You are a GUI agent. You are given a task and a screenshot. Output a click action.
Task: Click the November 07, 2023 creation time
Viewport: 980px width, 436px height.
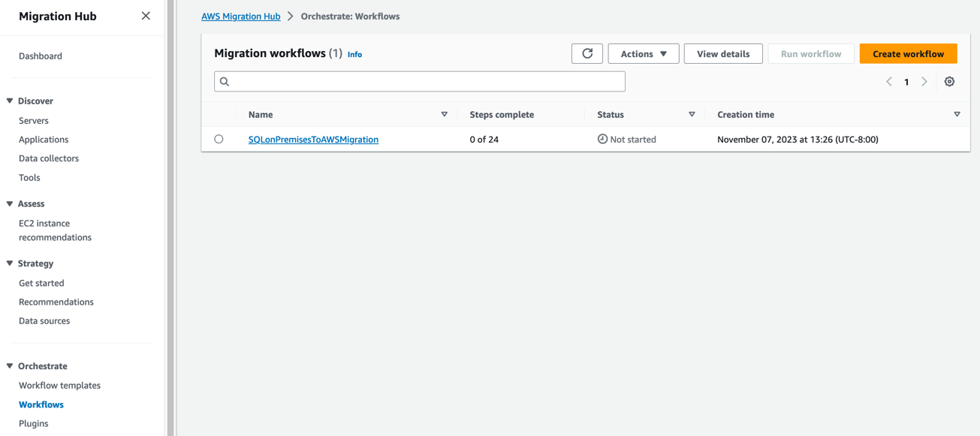798,139
